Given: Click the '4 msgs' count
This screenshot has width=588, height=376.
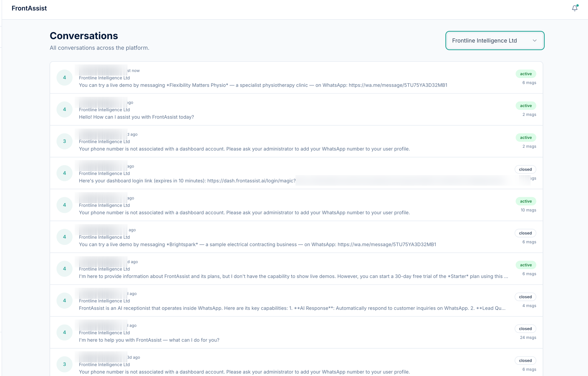Looking at the screenshot, I should tap(529, 306).
